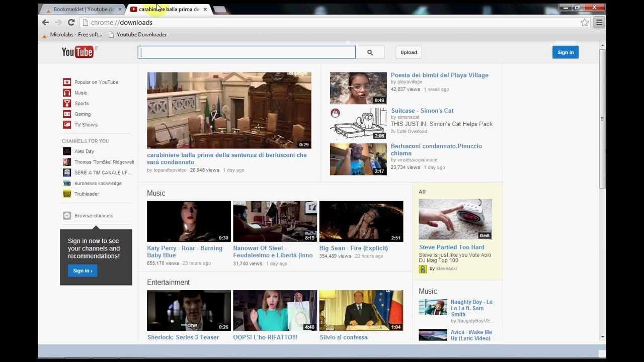Click Microlabs bookmark icon
The height and width of the screenshot is (362, 644).
(x=45, y=35)
